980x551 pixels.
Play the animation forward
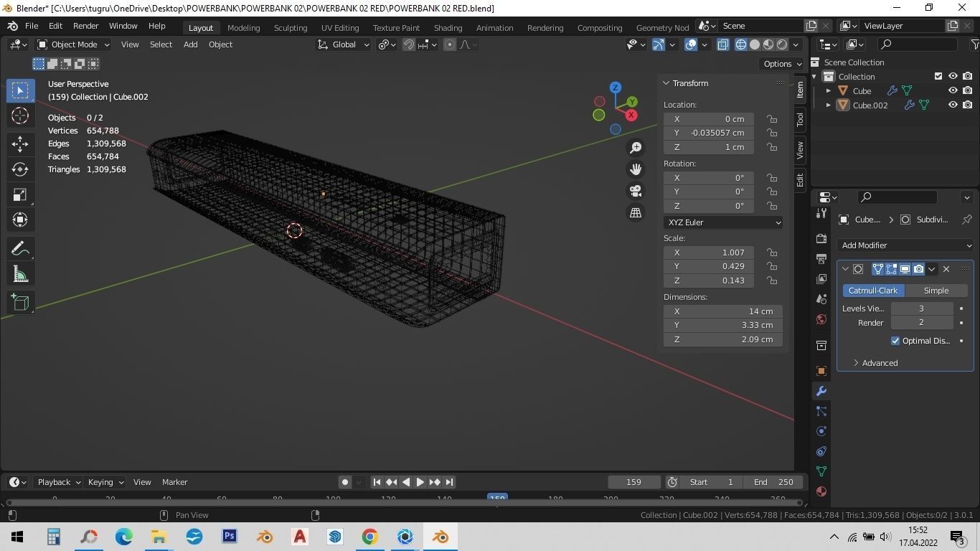[420, 482]
